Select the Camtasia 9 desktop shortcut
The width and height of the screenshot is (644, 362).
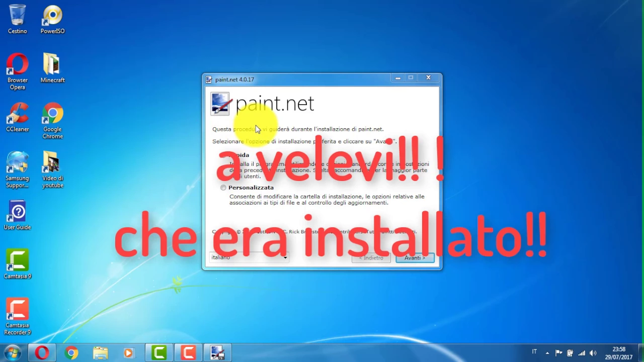[x=17, y=264]
